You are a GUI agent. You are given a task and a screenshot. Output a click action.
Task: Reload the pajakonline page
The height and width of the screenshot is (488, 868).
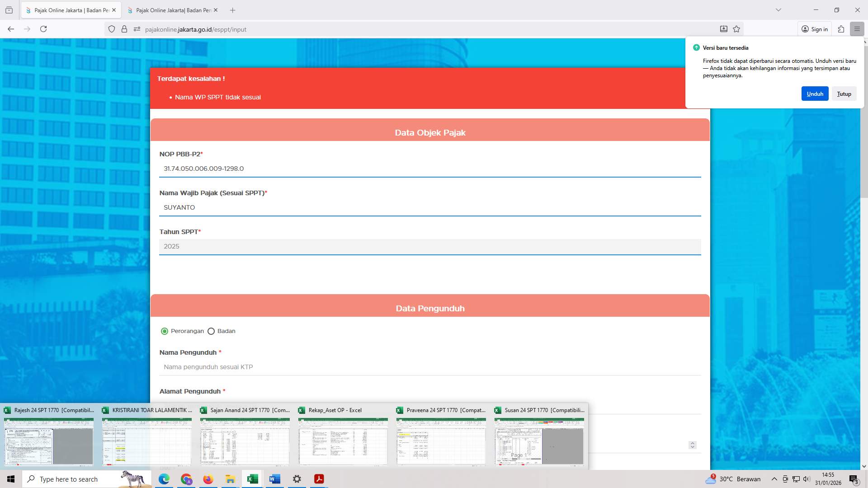(x=43, y=29)
